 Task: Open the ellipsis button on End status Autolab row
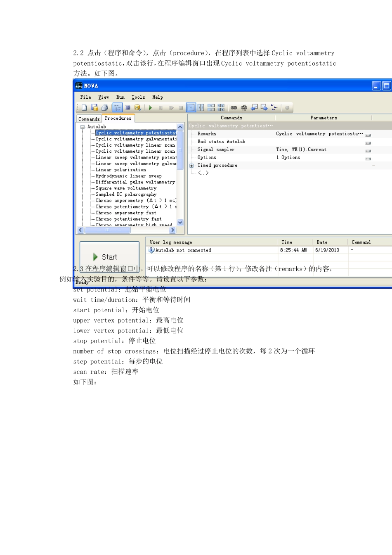point(368,143)
